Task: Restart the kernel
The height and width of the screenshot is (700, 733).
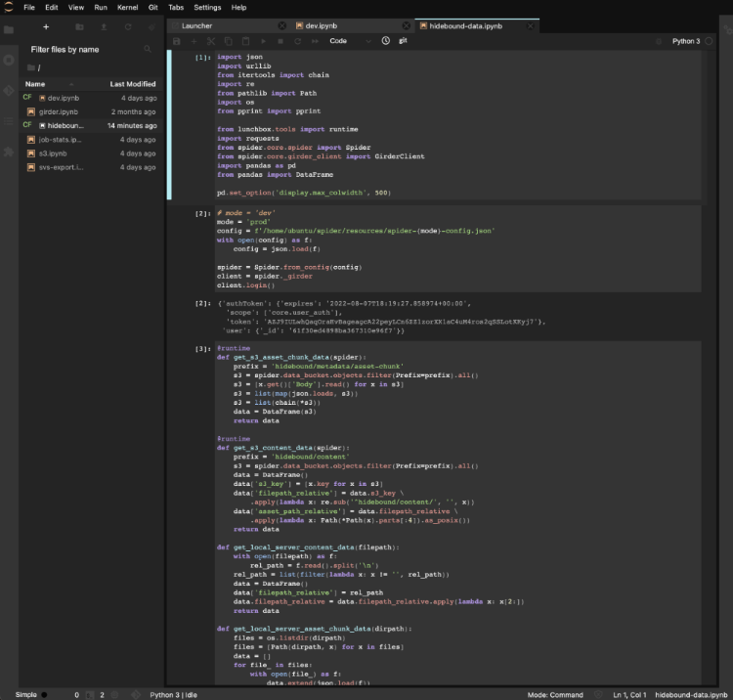Action: click(298, 41)
